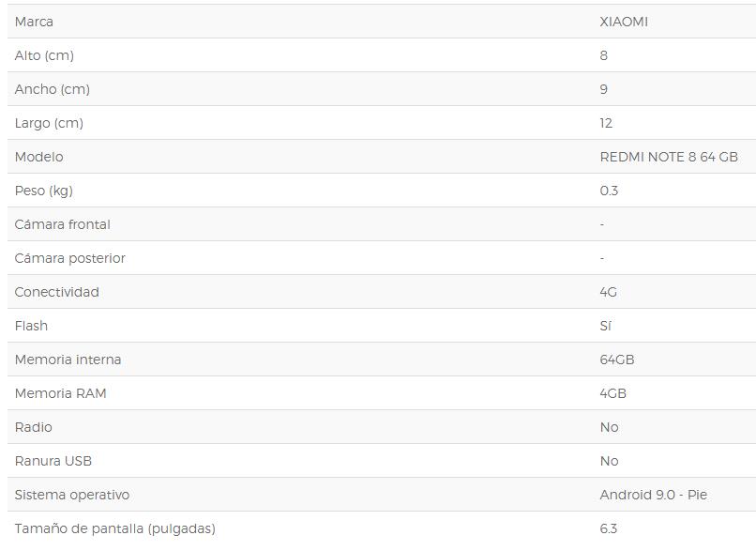
Task: Select the Cámara posterior label
Action: click(x=70, y=258)
